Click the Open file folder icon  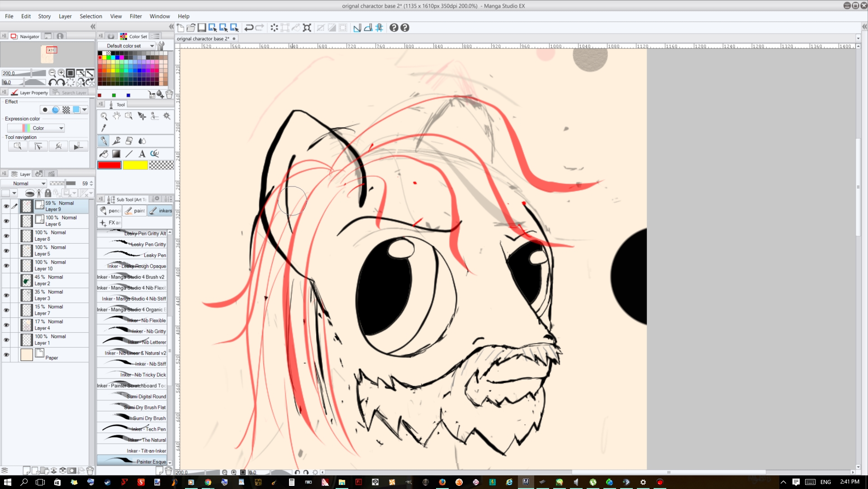pyautogui.click(x=191, y=28)
